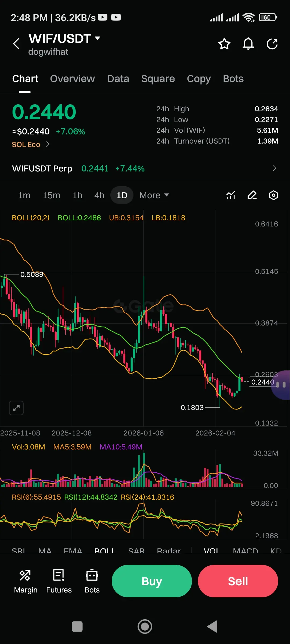This screenshot has width=290, height=644.
Task: Tap the 24h Low value 0.2271
Action: 266,119
